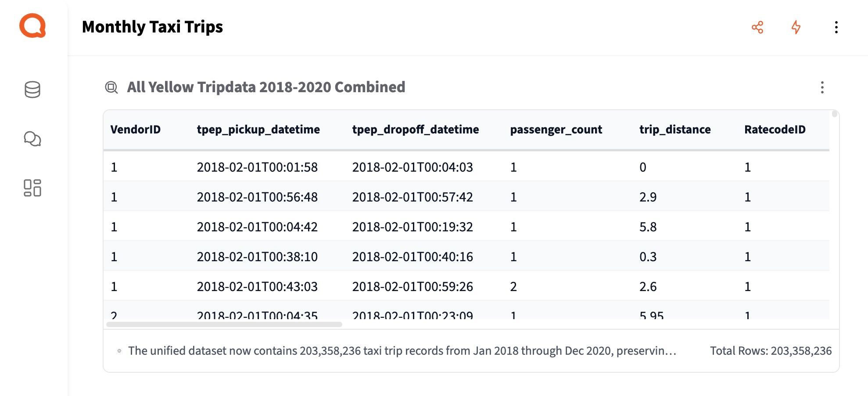Click the horizontal scrollbar under the table
This screenshot has width=868, height=396.
point(224,324)
